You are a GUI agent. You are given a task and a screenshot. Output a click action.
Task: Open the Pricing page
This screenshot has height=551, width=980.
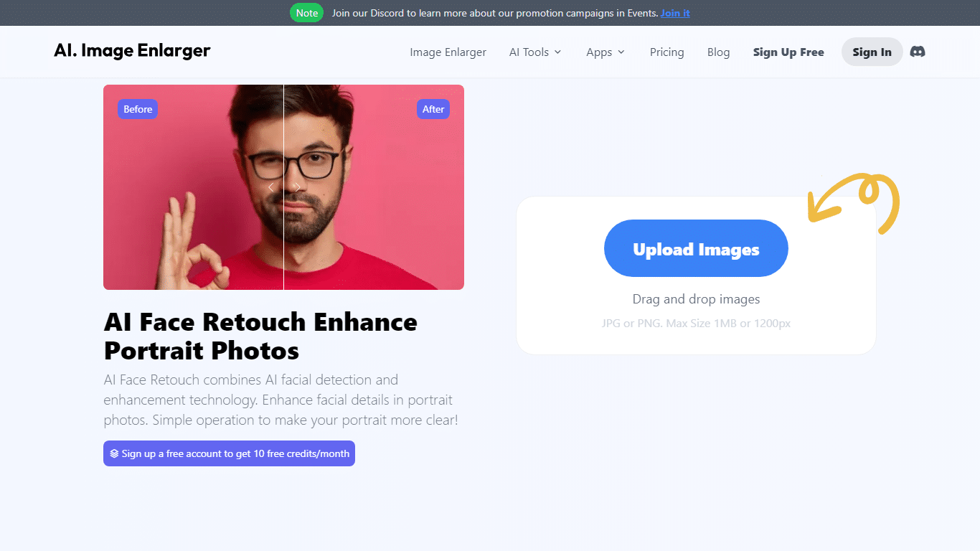pyautogui.click(x=666, y=52)
